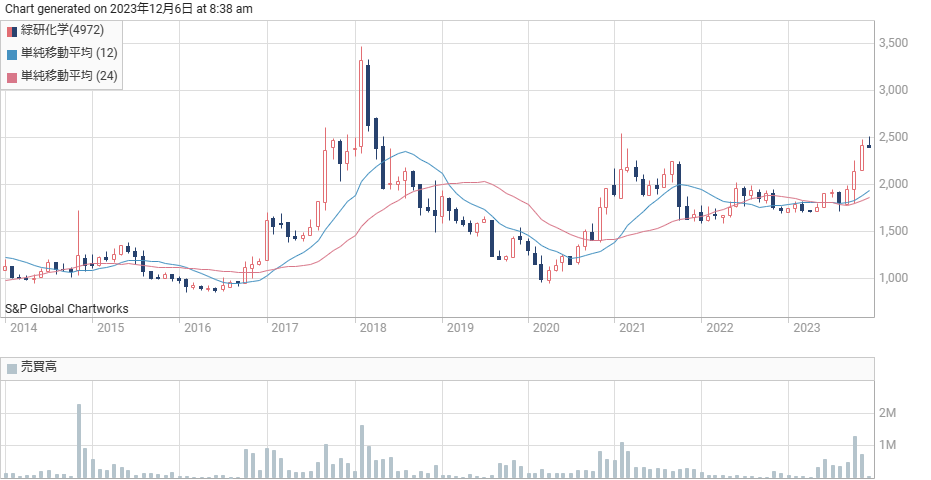The height and width of the screenshot is (480, 931).
Task: Click the 2017 x-axis year label
Action: [x=284, y=328]
